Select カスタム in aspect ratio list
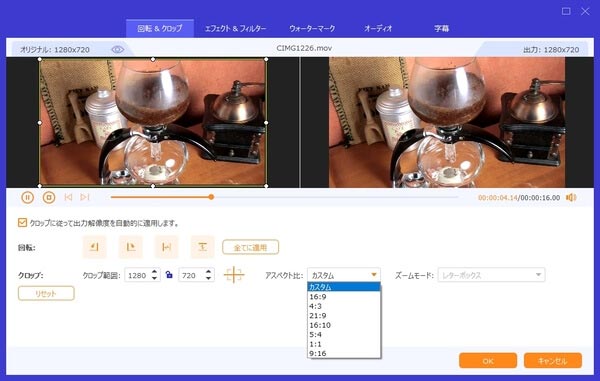 pos(344,287)
